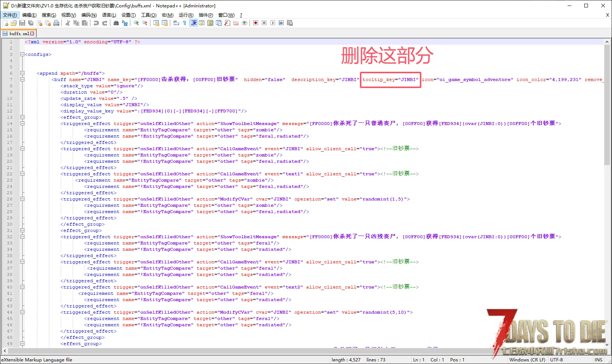612x364 pixels.
Task: Toggle show all characters pilcrow icon
Action: (184, 23)
